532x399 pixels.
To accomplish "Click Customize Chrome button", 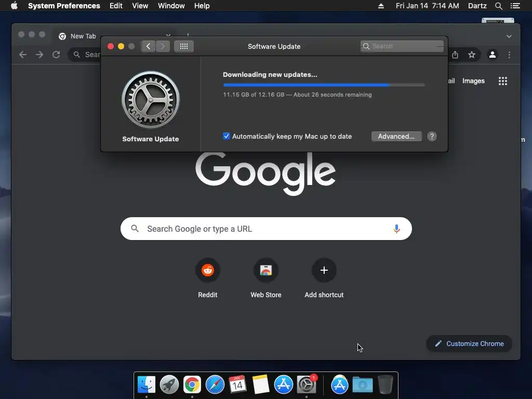I will pyautogui.click(x=469, y=344).
